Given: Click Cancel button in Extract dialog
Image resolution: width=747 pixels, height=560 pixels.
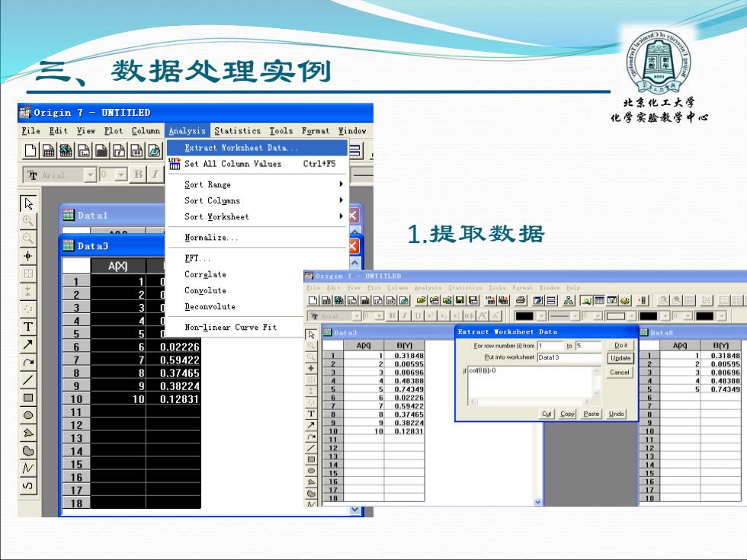Looking at the screenshot, I should pos(620,373).
